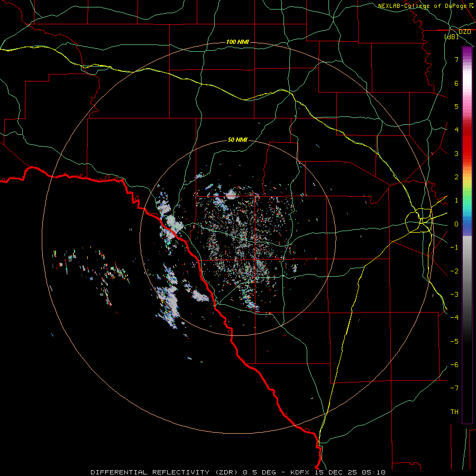Viewport: 476px width, 476px height.
Task: Click the -1 tick on the color scale
Action: click(454, 248)
